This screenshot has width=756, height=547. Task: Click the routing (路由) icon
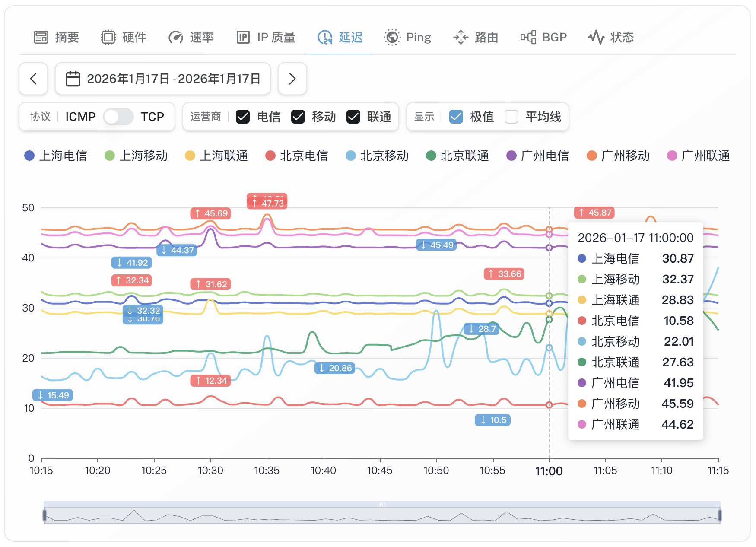461,38
